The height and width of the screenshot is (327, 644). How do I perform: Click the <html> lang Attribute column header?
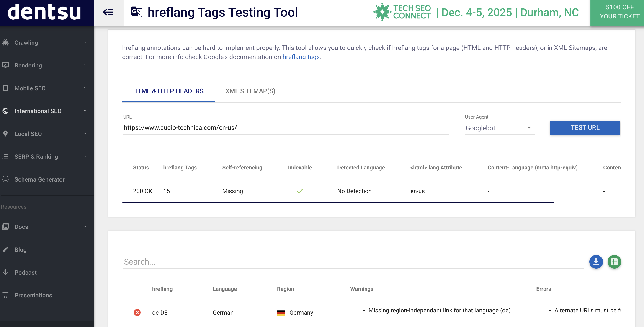(436, 167)
